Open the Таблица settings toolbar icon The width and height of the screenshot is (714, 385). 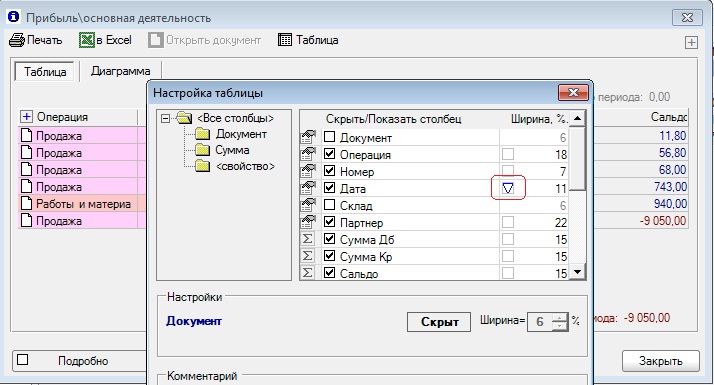pyautogui.click(x=285, y=40)
